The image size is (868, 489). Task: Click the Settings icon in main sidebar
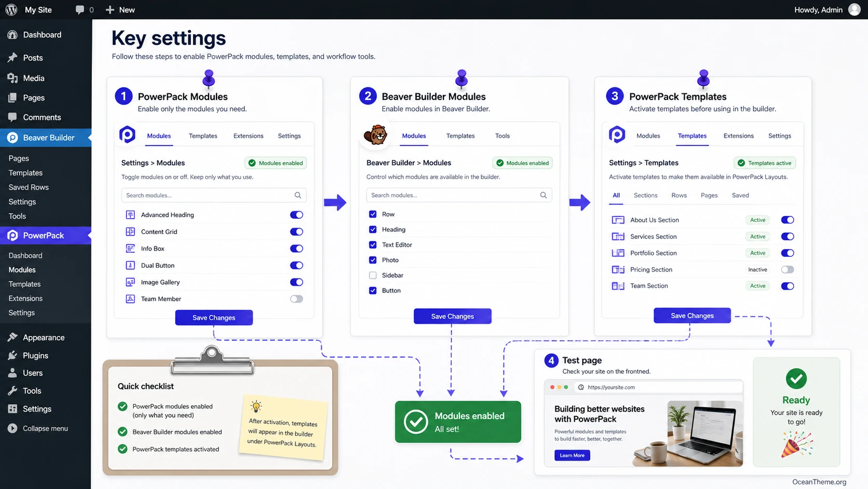click(x=12, y=409)
